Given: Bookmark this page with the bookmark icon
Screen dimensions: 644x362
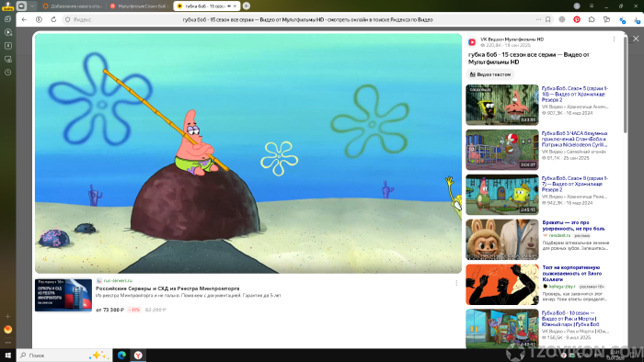Looking at the screenshot, I should click(x=548, y=19).
